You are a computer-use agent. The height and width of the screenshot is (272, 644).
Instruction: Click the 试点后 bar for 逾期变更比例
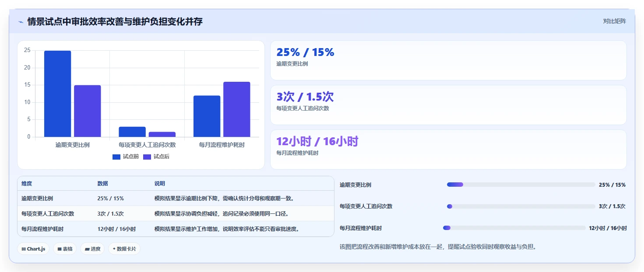point(88,111)
